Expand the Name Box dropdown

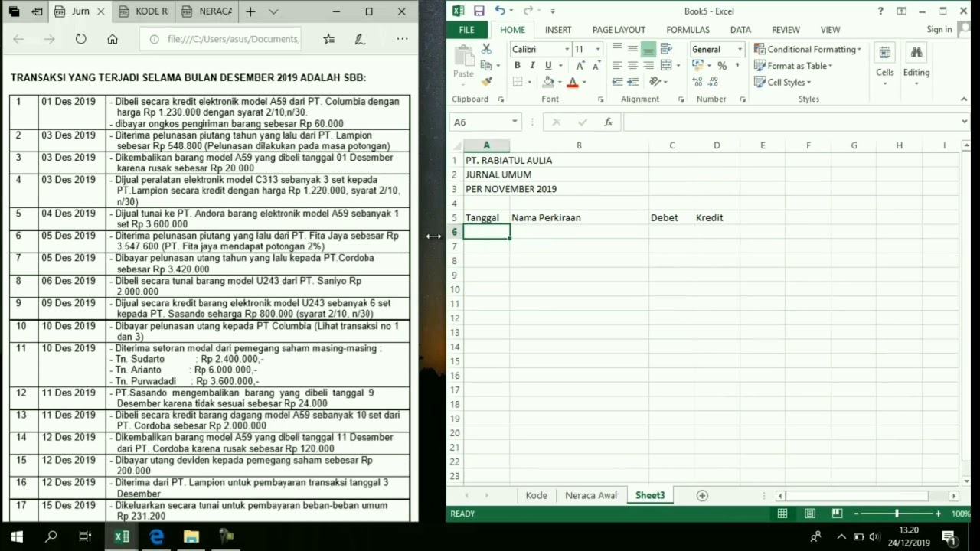[515, 122]
